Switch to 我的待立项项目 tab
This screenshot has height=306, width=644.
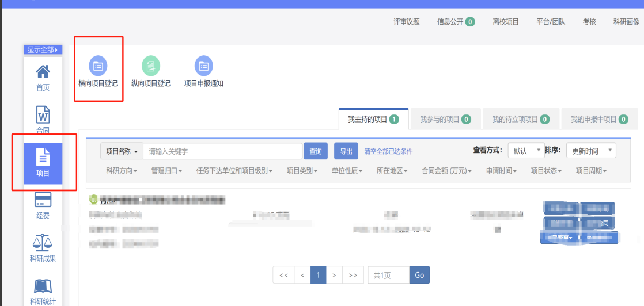[x=521, y=120]
